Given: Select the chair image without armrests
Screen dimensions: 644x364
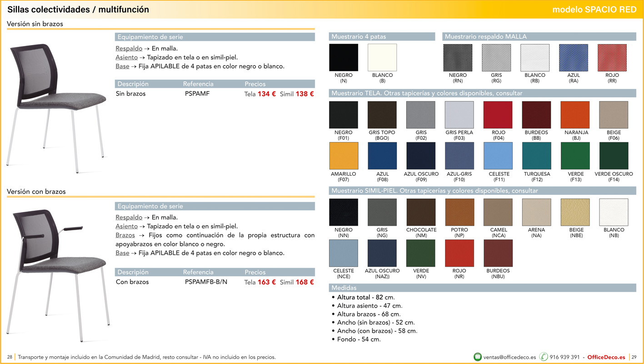Looking at the screenshot, I should [x=55, y=108].
